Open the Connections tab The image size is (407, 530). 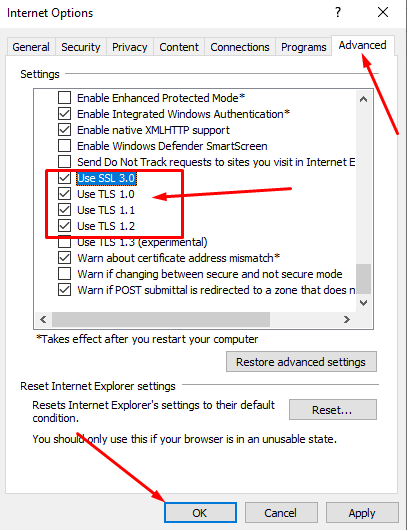[240, 47]
